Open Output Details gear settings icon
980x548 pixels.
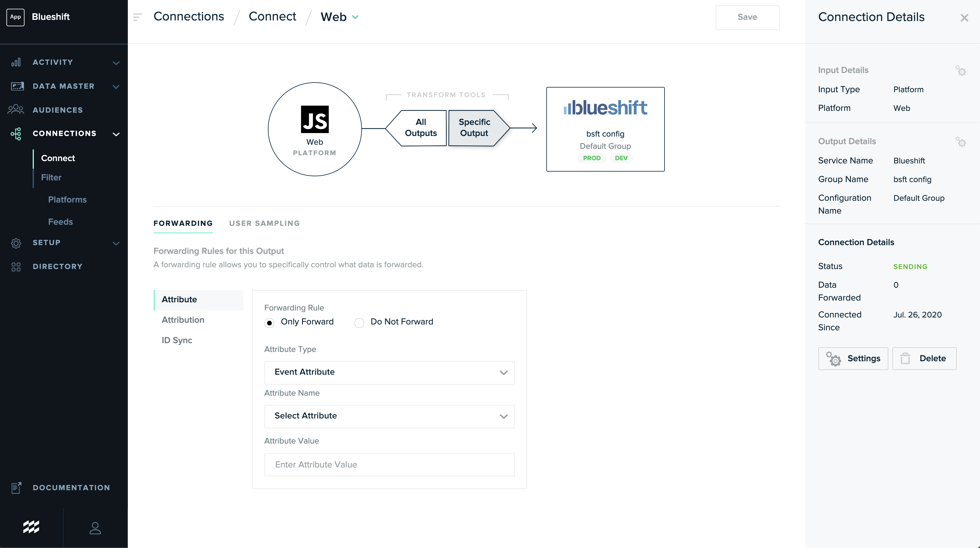[x=961, y=142]
